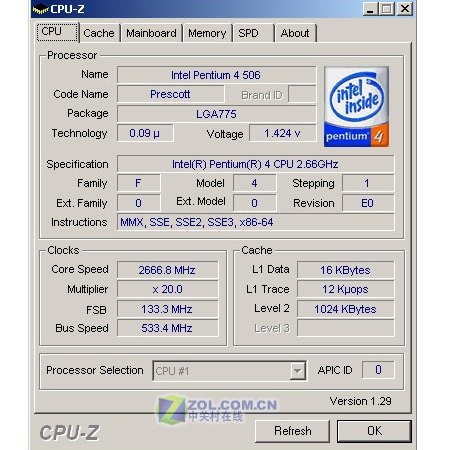450x450 pixels.
Task: Switch to the Cache tab
Action: [99, 33]
